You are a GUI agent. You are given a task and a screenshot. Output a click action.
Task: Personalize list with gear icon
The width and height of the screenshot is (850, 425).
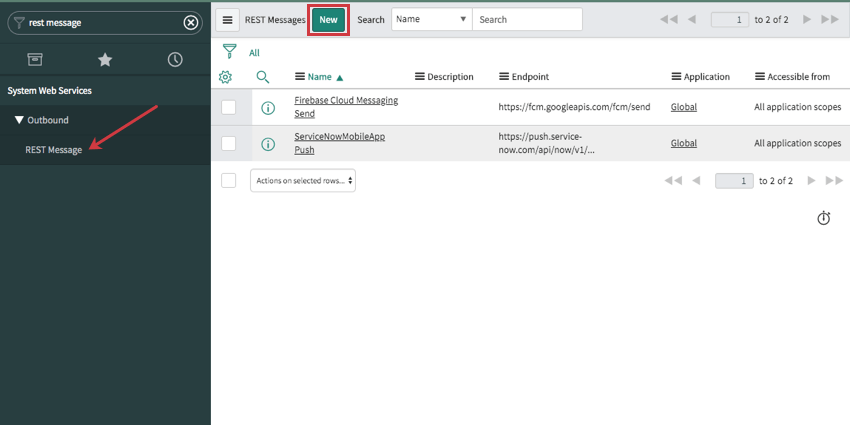(x=226, y=77)
